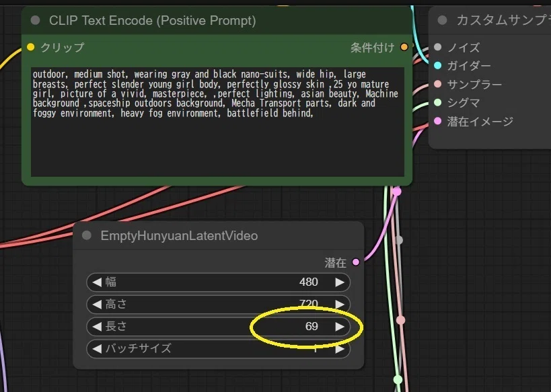The width and height of the screenshot is (551, 392).
Task: Increase 高さ value with right arrow
Action: point(340,304)
